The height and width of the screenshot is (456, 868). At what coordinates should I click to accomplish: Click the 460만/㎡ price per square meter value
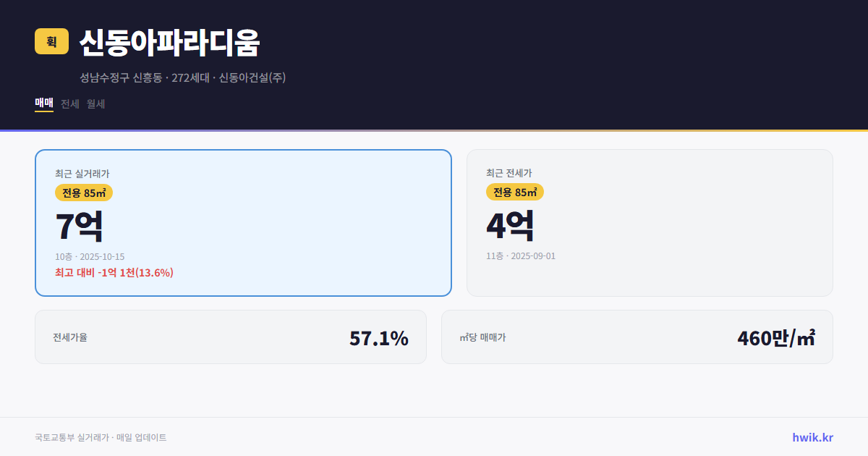click(775, 337)
